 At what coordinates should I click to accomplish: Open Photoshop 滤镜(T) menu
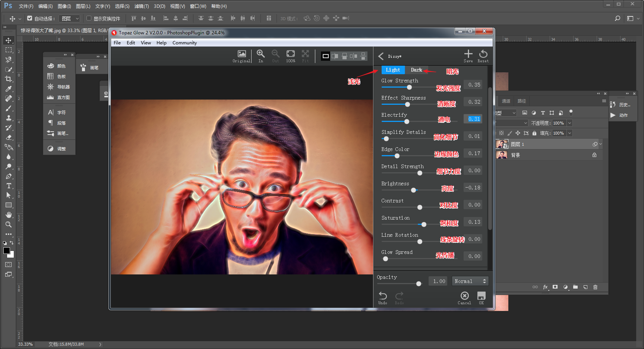(141, 6)
